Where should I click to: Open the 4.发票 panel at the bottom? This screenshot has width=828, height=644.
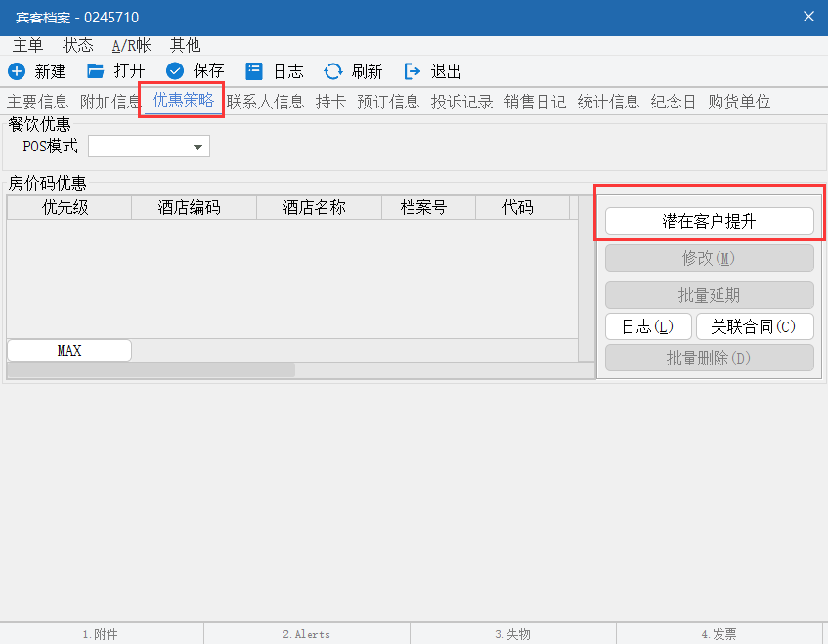coord(719,634)
